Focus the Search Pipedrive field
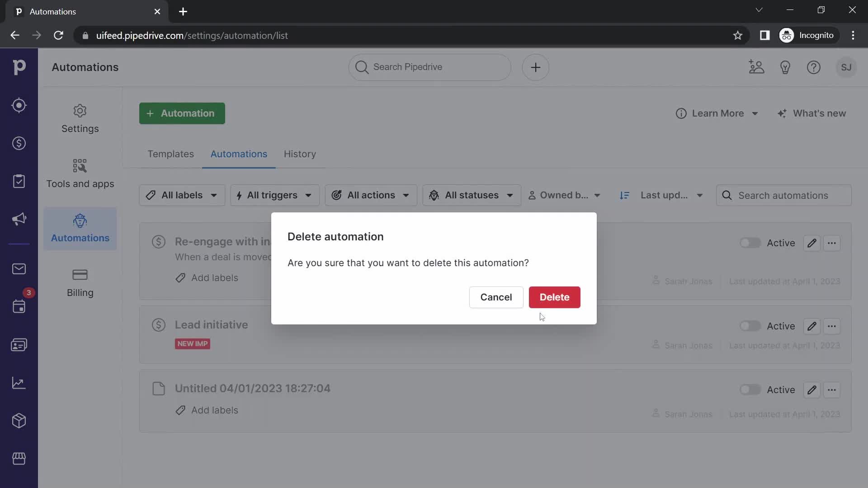The image size is (868, 488). [429, 67]
